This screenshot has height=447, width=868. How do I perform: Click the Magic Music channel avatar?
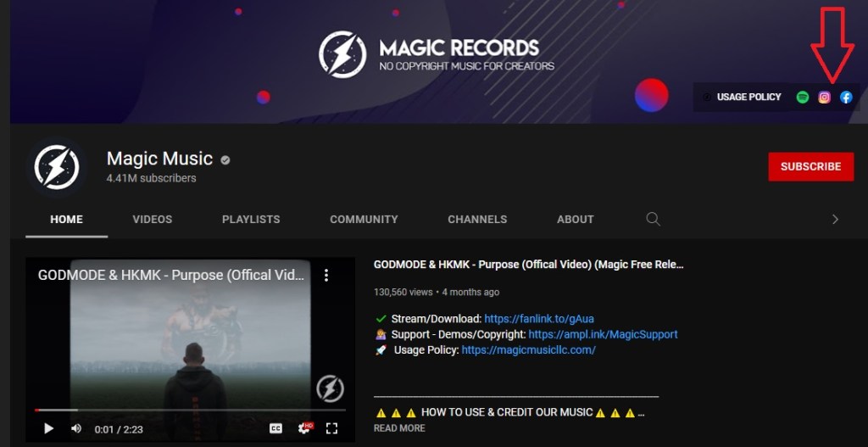click(x=57, y=166)
